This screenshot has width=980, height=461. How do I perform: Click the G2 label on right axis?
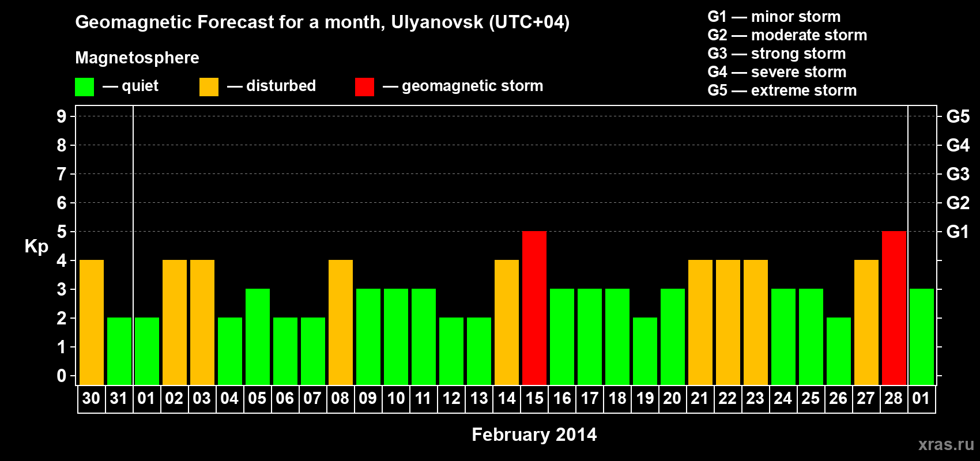(x=958, y=203)
